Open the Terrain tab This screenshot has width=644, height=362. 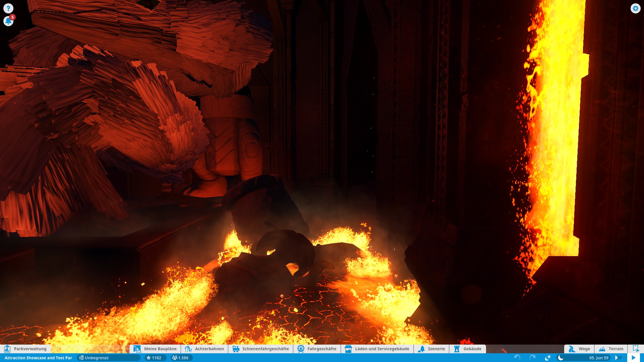coord(611,349)
